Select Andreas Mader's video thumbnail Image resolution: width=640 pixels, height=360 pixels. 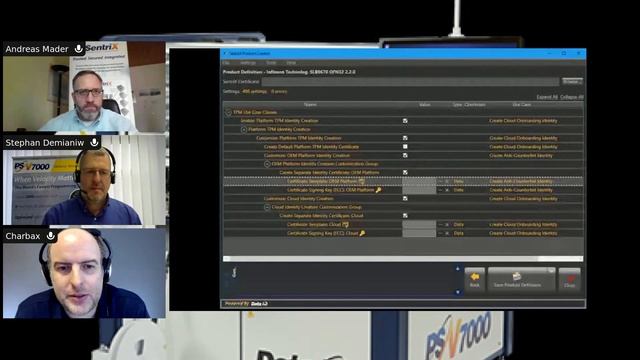coord(85,87)
